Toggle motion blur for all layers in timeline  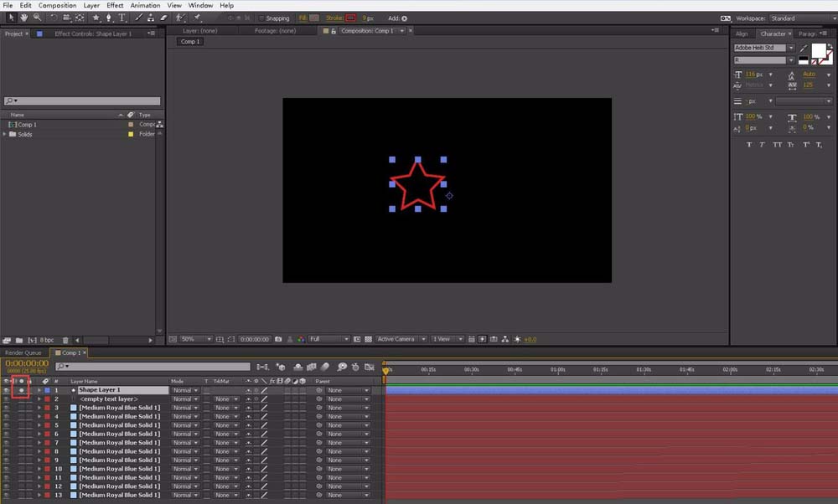click(x=325, y=367)
